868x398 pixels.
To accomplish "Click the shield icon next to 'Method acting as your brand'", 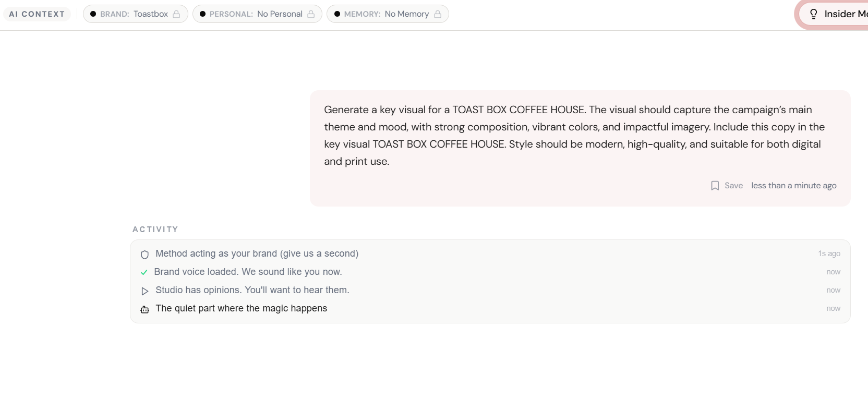I will click(x=144, y=255).
